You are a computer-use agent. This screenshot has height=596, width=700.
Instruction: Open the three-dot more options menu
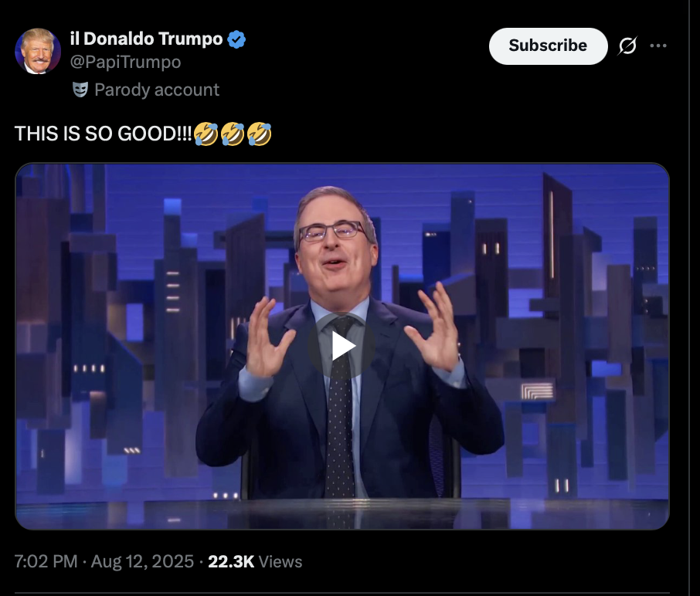pos(658,46)
